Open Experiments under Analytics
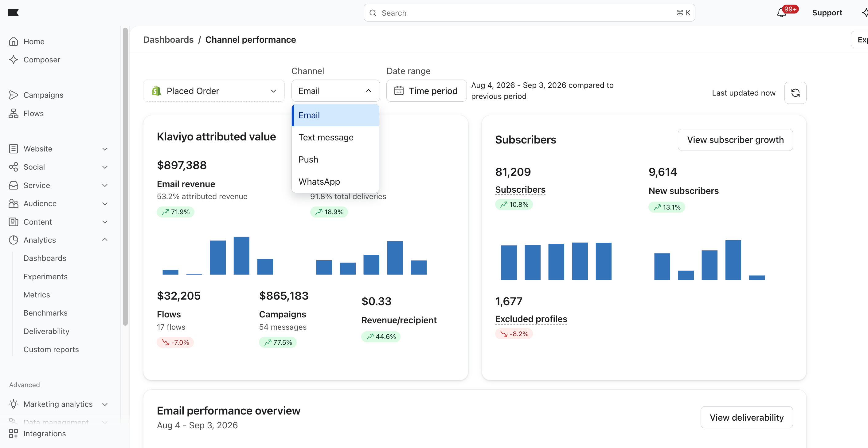Screen dimensions: 868x448 [x=45, y=277]
